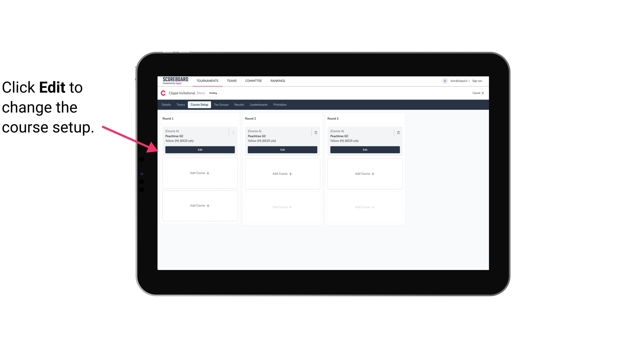644x346 pixels.
Task: Click the delete icon for Round 2 course
Action: [x=315, y=132]
